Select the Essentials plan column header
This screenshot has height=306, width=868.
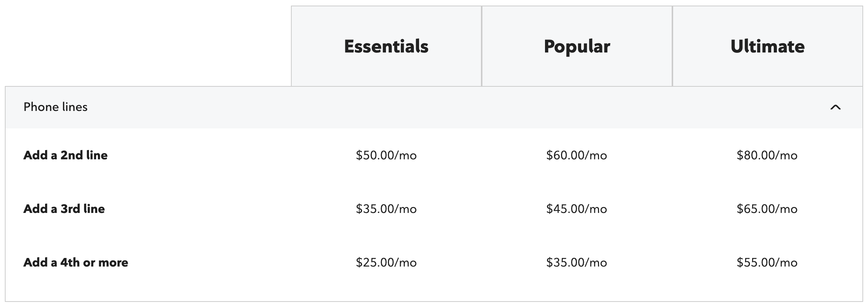(386, 46)
